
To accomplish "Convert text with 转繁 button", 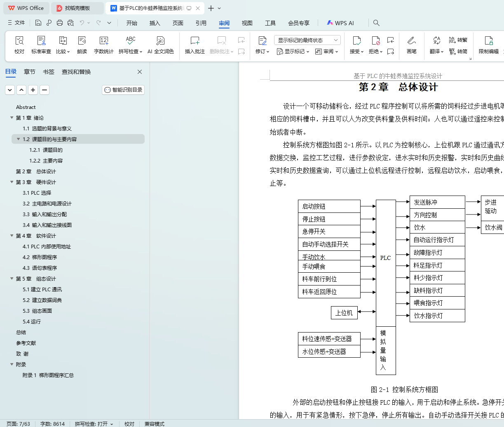I will tap(458, 40).
